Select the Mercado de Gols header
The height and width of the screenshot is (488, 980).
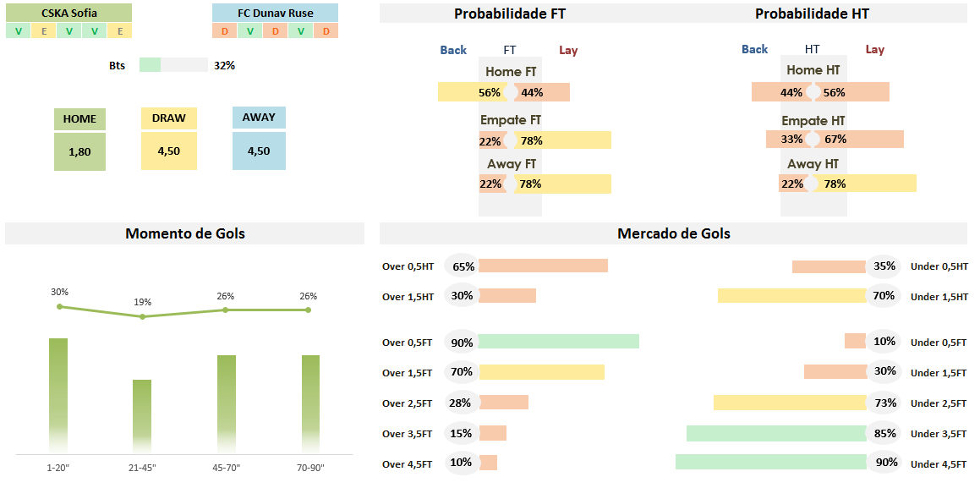pos(673,233)
